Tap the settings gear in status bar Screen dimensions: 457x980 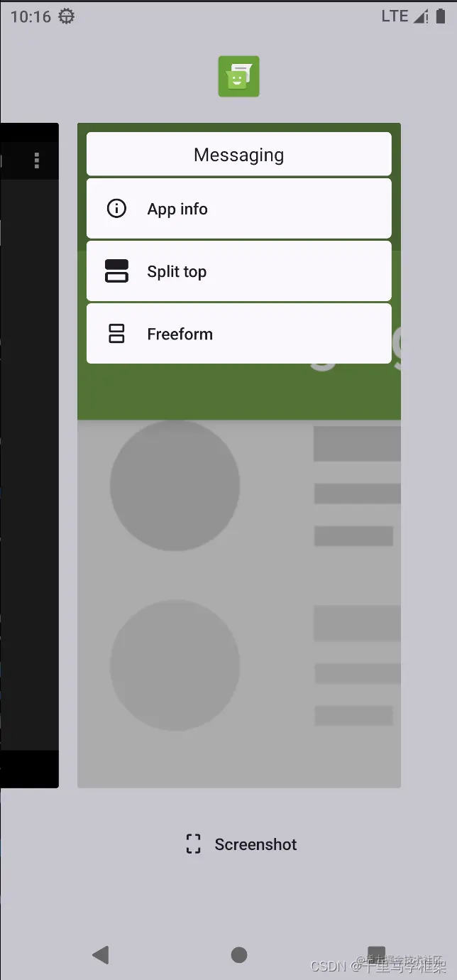coord(66,16)
